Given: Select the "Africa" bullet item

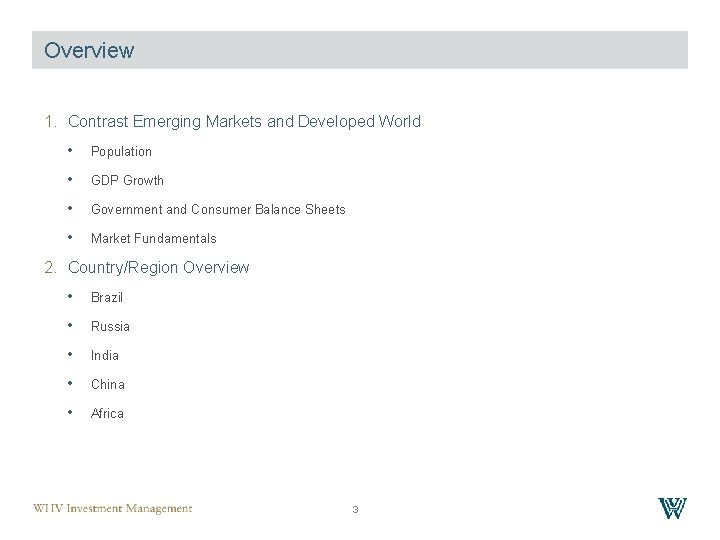Looking at the screenshot, I should point(107,414).
